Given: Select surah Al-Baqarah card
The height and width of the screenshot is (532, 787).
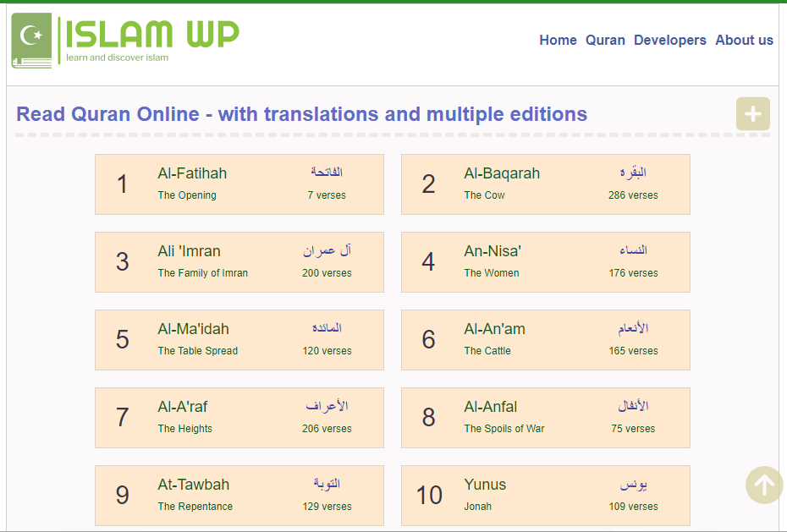Looking at the screenshot, I should pos(545,184).
